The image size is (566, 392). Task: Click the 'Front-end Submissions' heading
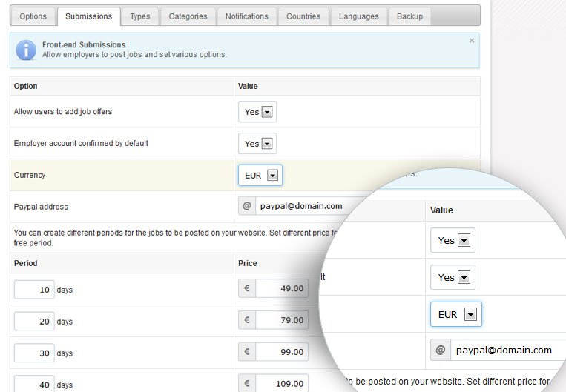(x=84, y=44)
